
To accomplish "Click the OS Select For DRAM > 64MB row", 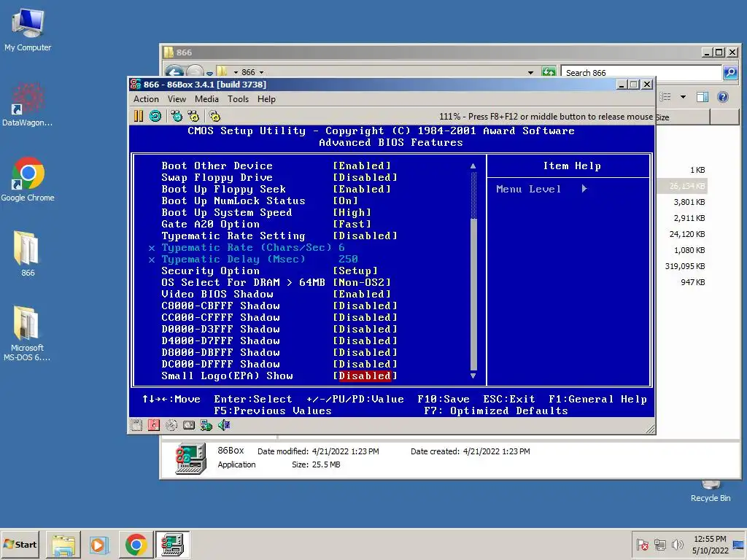I will (276, 282).
